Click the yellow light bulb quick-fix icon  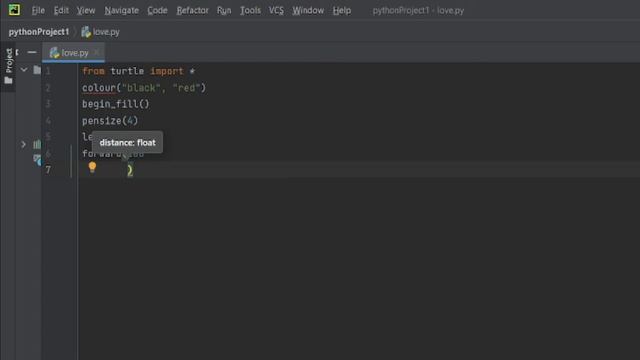point(92,167)
